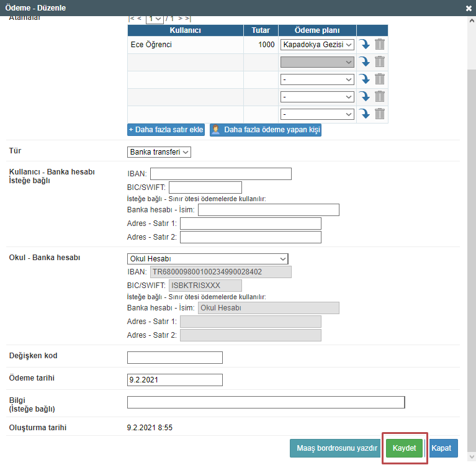The height and width of the screenshot is (465, 476).
Task: Delete the Ece Öğrenci assignment row with trash icon
Action: click(x=379, y=44)
